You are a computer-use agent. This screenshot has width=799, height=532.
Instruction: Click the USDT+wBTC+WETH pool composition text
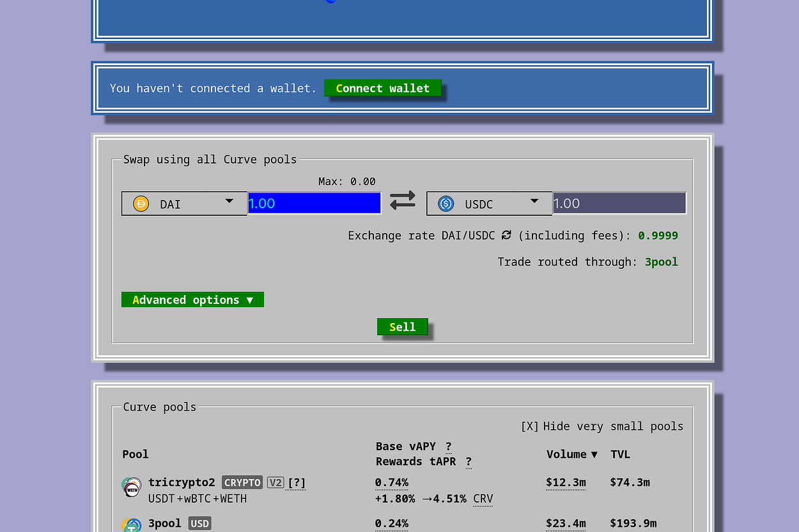click(198, 498)
